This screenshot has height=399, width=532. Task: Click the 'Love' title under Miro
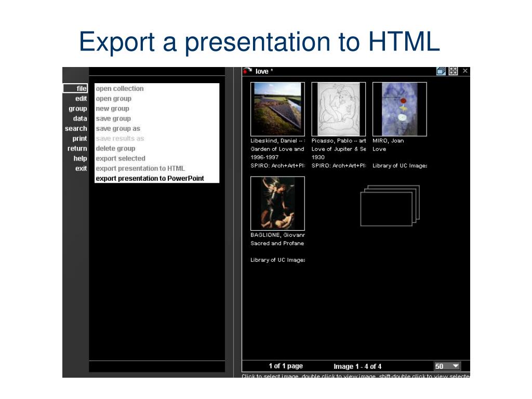tap(379, 149)
